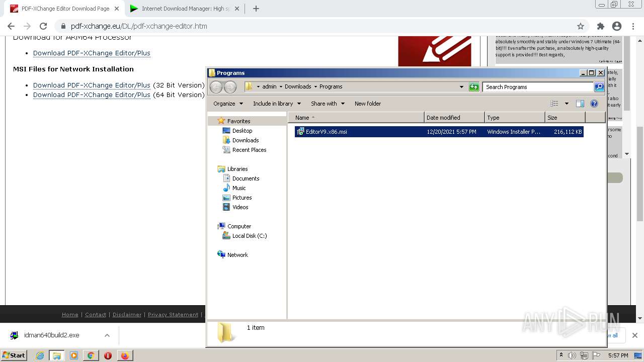644x362 pixels.
Task: Open the Chrome profile avatar
Action: 617,26
